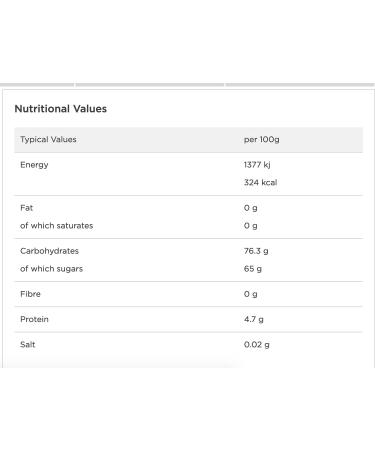Click the 76.3 g carbohydrates value

coord(256,251)
